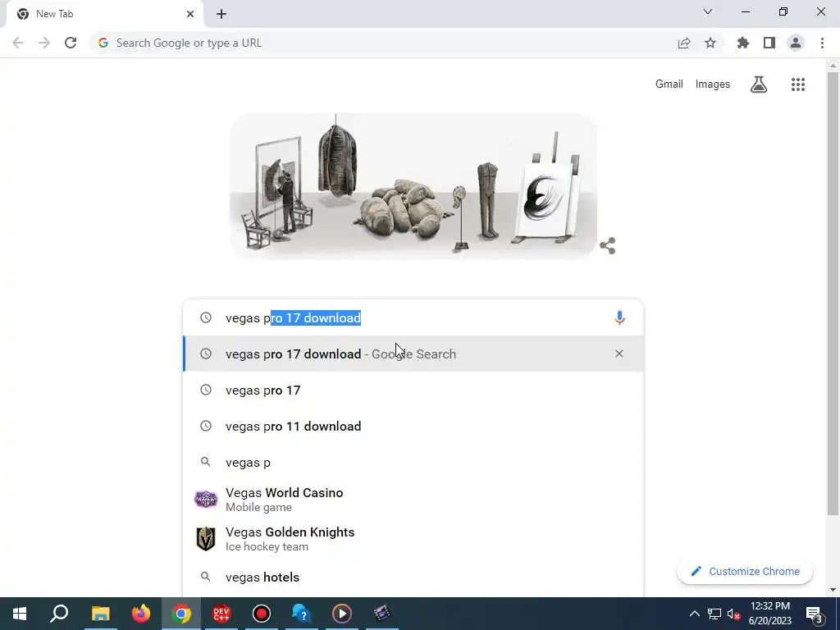Open Chrome's three-dot menu

(822, 43)
